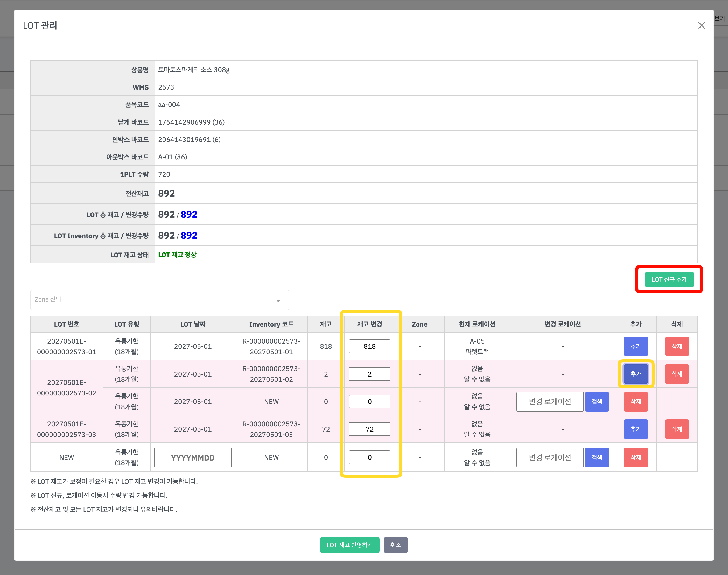The height and width of the screenshot is (575, 728).
Task: Click 삭제 button in the last NEW row
Action: pos(635,457)
